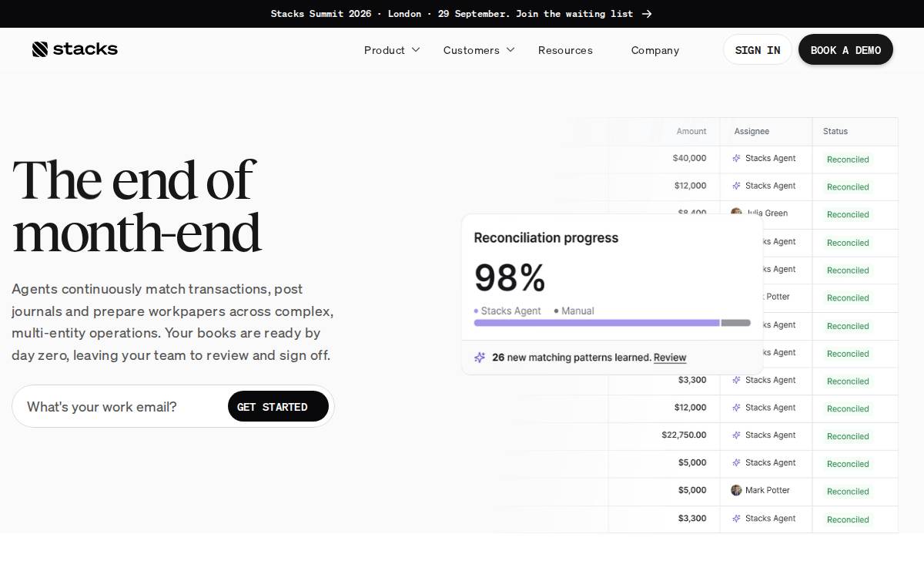Expand the Product menu chevron
This screenshot has width=924, height=578.
pyautogui.click(x=416, y=49)
